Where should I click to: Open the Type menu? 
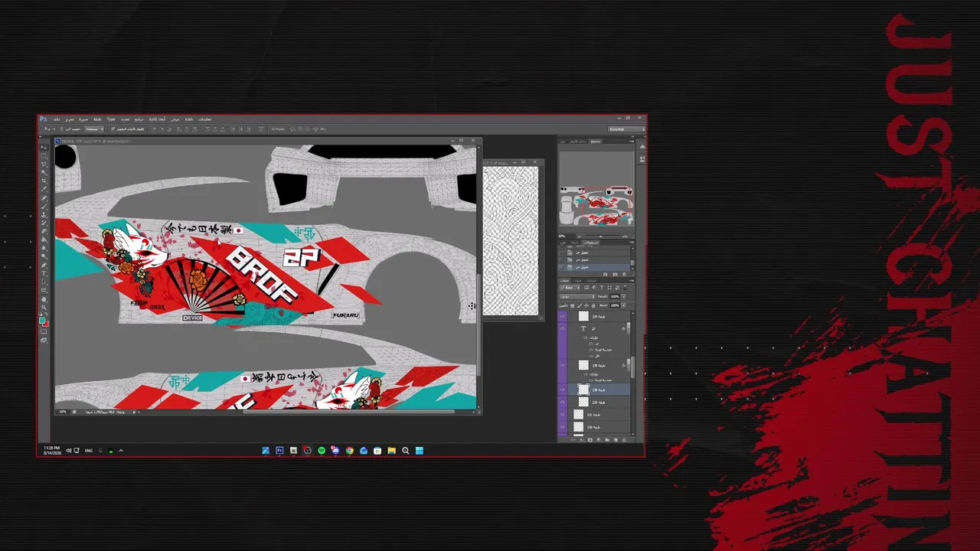[111, 119]
